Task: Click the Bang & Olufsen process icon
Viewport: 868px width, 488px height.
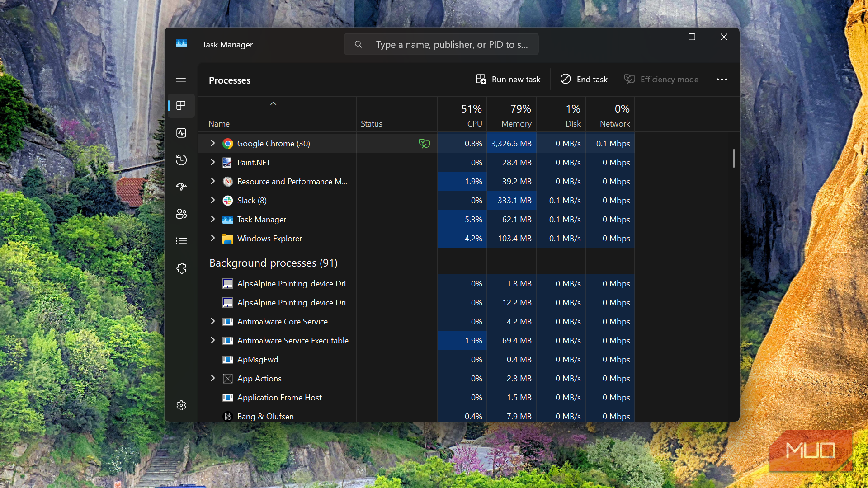Action: [x=228, y=417]
